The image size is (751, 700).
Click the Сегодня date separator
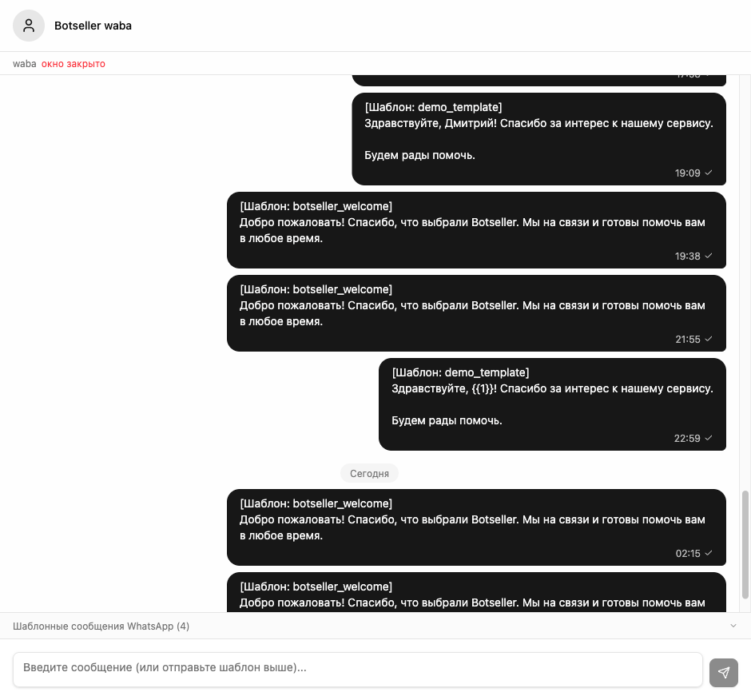click(369, 473)
